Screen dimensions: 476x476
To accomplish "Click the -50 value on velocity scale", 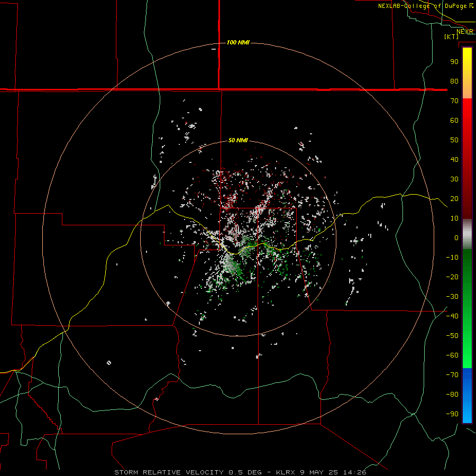I will pos(452,336).
